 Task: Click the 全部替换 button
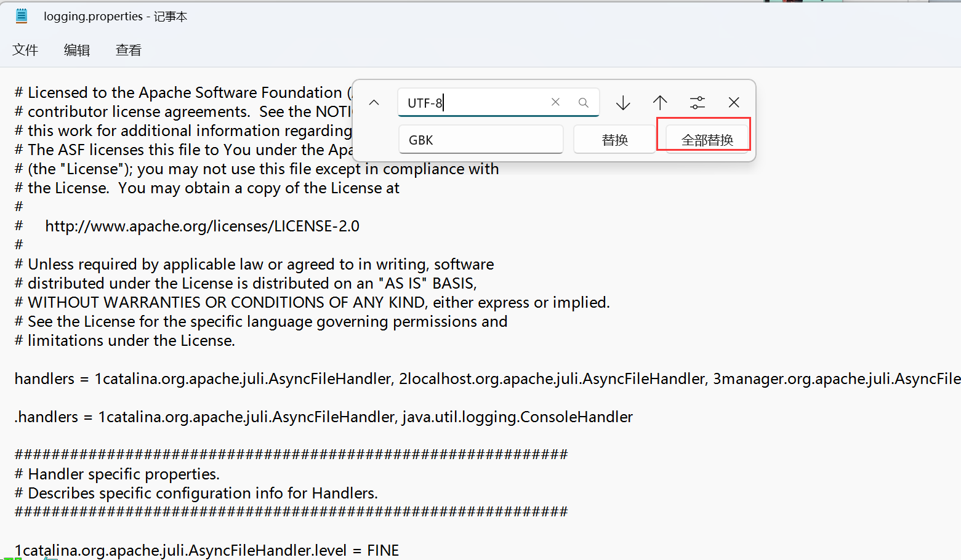707,140
